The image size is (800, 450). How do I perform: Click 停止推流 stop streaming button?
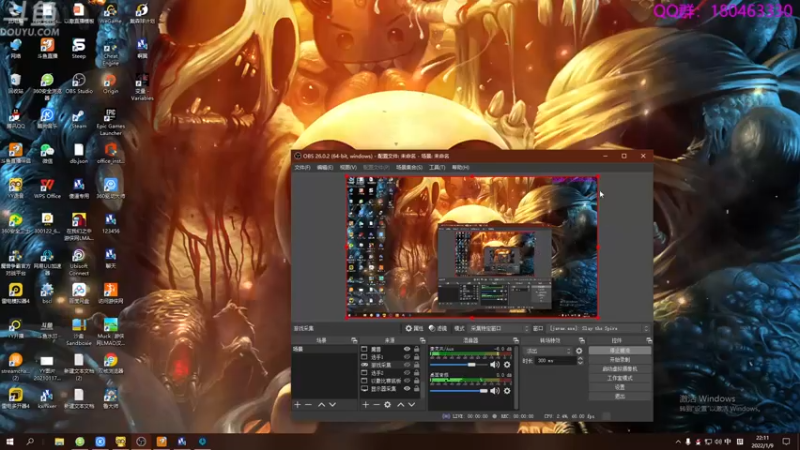[620, 351]
